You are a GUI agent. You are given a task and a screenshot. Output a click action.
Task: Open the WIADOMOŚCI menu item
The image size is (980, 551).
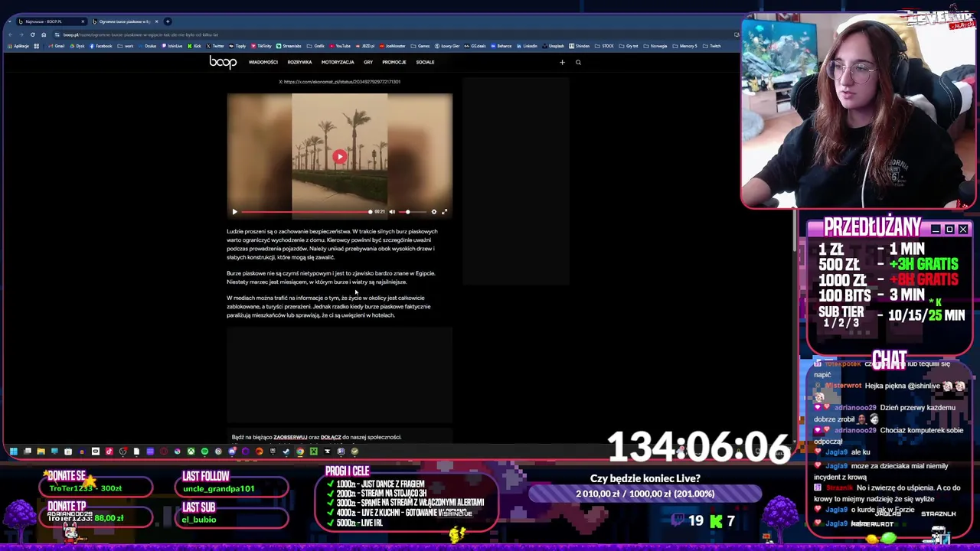coord(263,62)
